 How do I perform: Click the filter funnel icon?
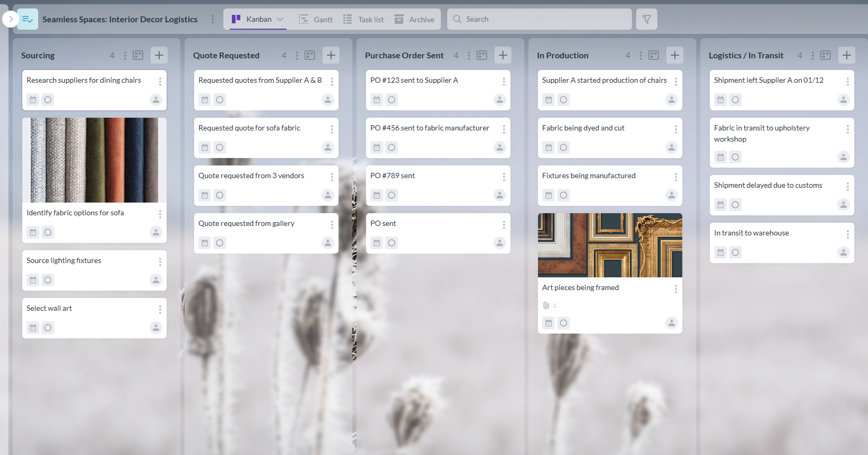[x=646, y=19]
